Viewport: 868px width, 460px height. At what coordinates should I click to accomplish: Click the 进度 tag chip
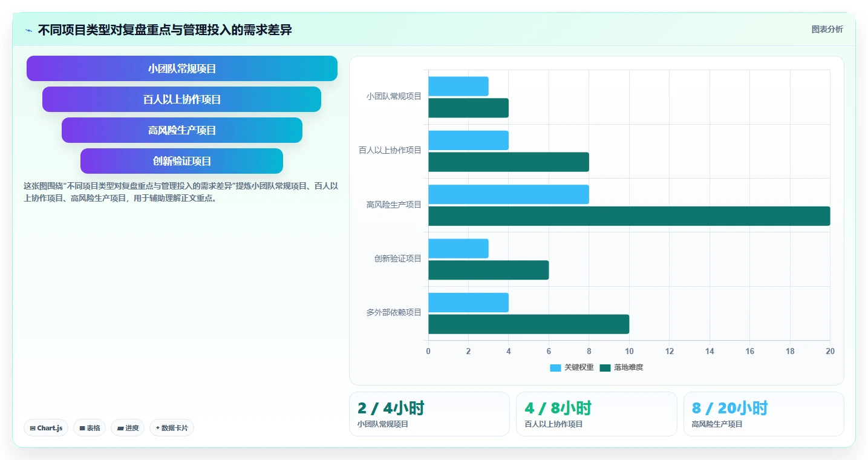click(128, 428)
